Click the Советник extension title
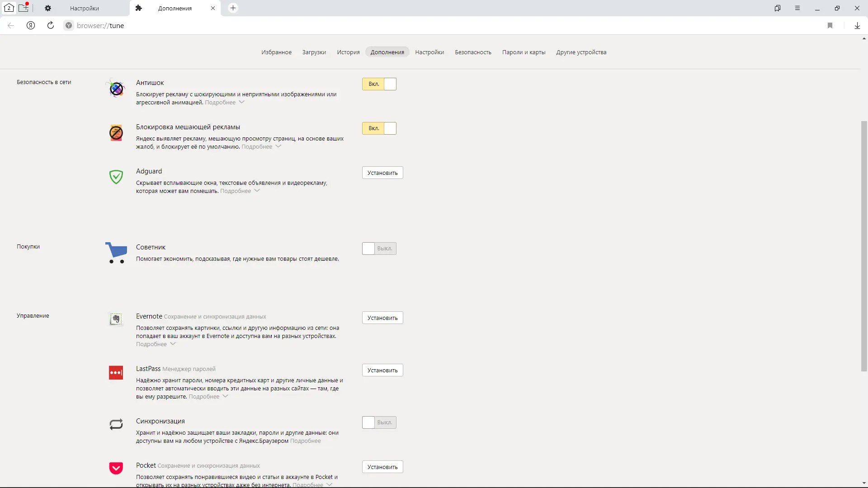This screenshot has height=488, width=868. pyautogui.click(x=151, y=247)
